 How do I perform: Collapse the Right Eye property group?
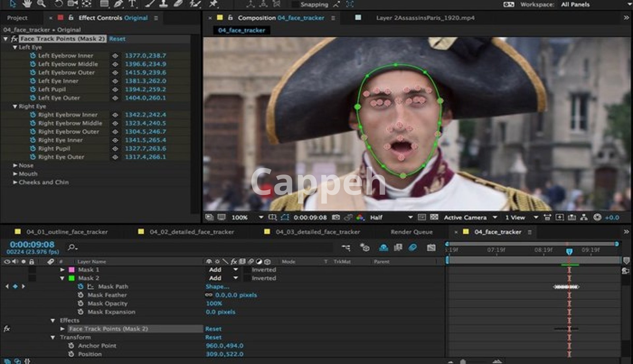coord(15,106)
